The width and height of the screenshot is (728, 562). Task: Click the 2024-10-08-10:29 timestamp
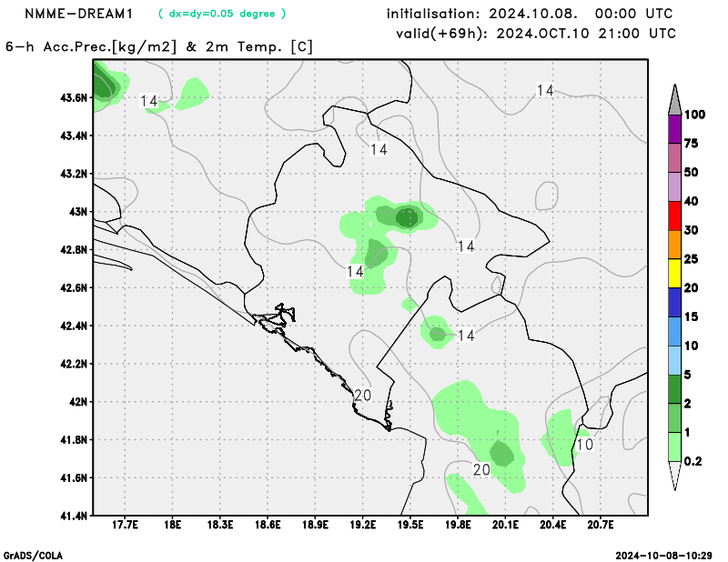pyautogui.click(x=664, y=556)
